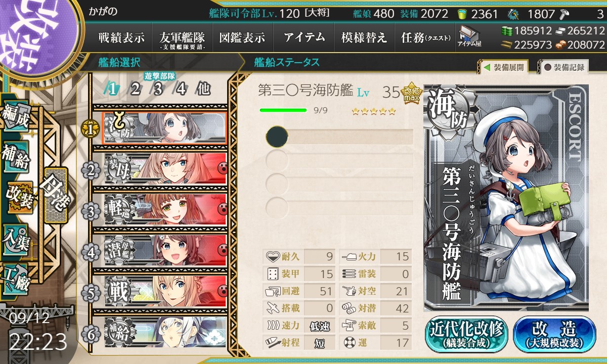Image resolution: width=607 pixels, height=364 pixels.
Task: Click the 改装 sidebar icon
Action: 19,197
